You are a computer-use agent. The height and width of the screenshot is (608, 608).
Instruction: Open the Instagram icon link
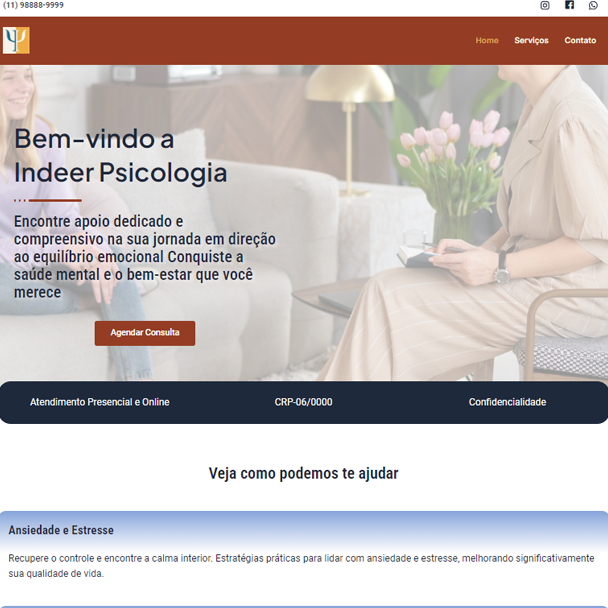(x=545, y=5)
